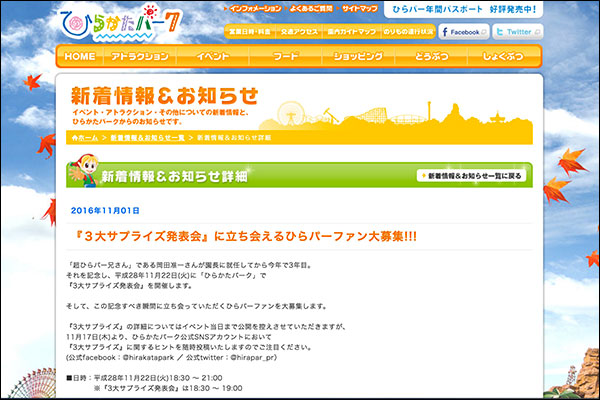Screen dimensions: 600x400
Task: Select しょくぶつ in the main navigation
Action: 503,56
